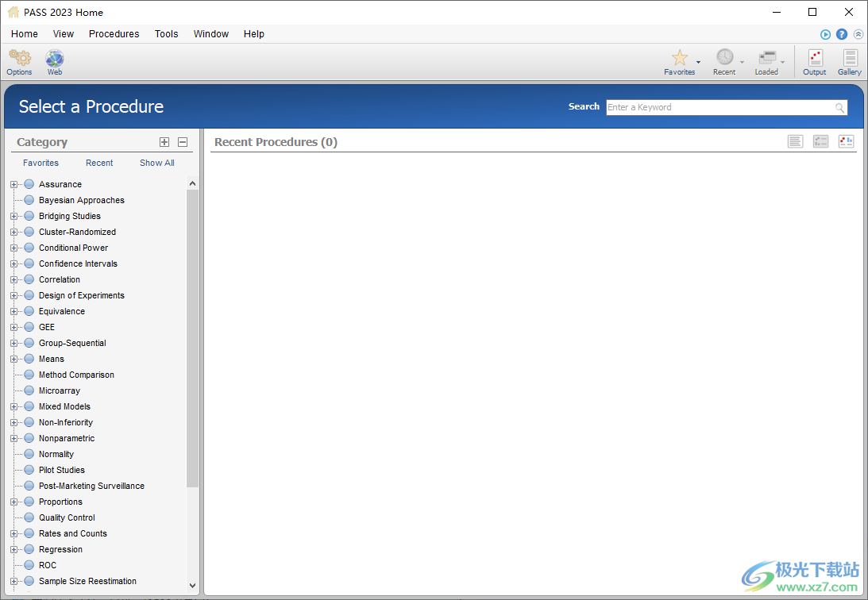Expand the Assurance tree node
Screen dimensions: 868x600
[x=14, y=185]
